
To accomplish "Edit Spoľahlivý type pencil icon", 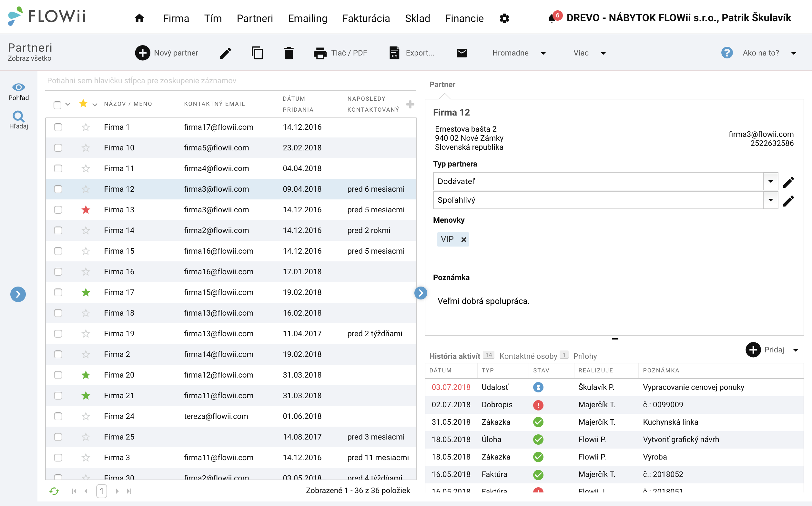I will tap(788, 200).
